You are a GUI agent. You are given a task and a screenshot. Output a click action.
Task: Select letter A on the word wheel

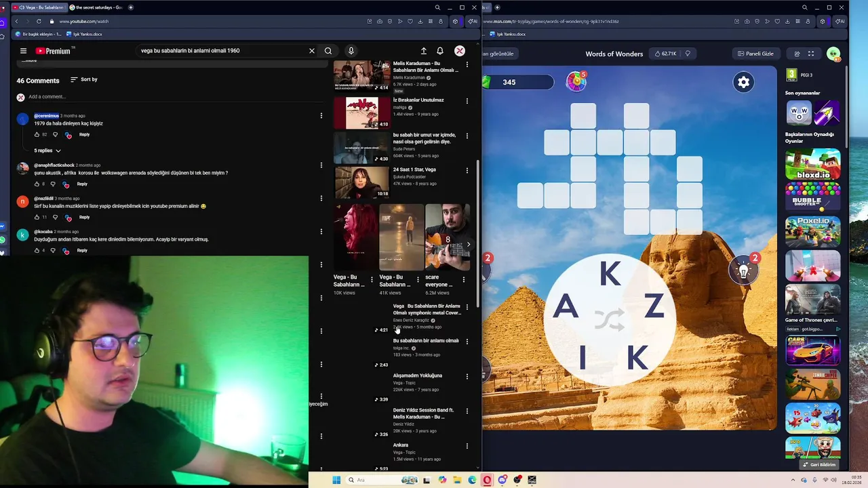pos(566,307)
